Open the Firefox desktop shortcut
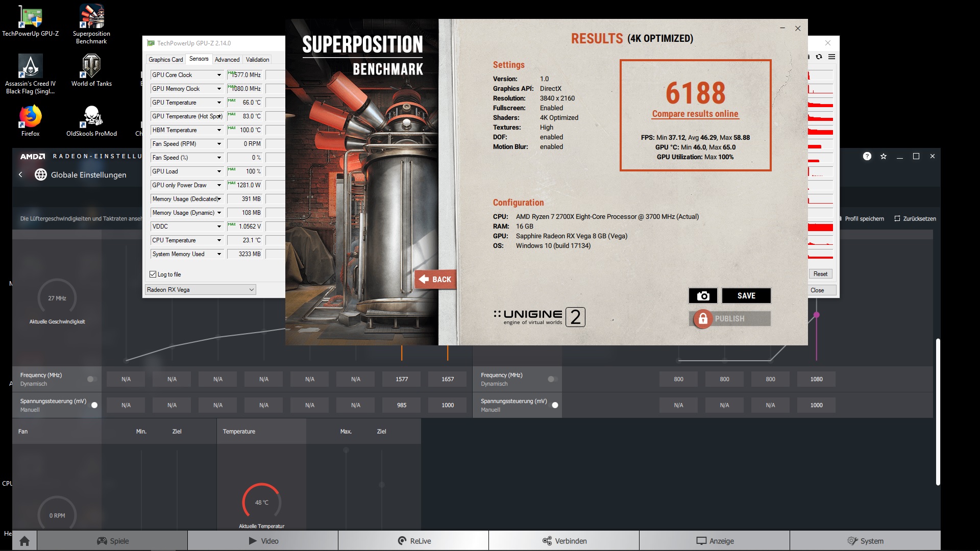The image size is (980, 551). [x=31, y=120]
